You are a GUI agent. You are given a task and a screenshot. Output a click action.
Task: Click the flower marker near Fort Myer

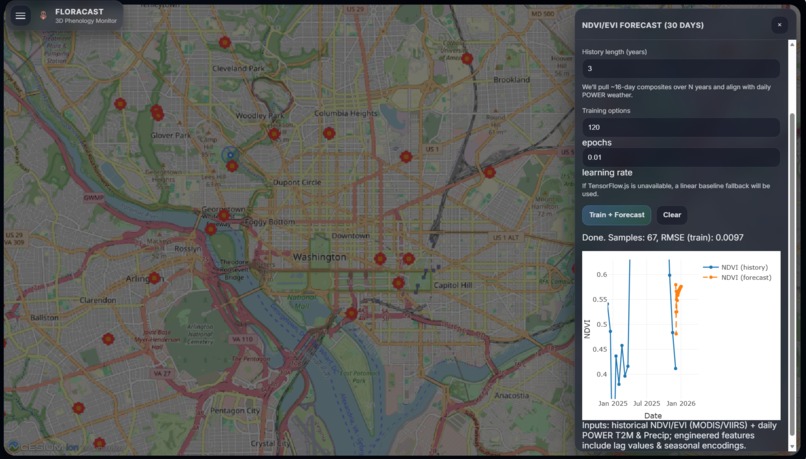[108, 339]
